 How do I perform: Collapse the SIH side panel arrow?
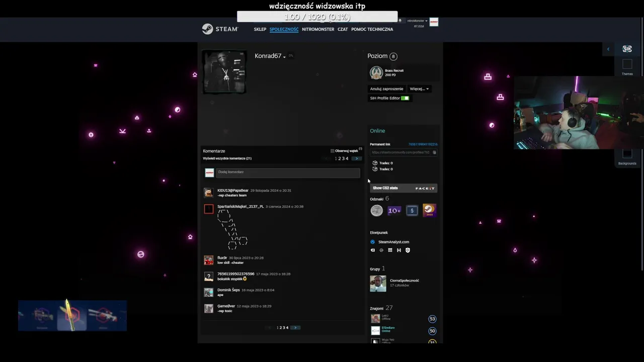click(x=608, y=49)
